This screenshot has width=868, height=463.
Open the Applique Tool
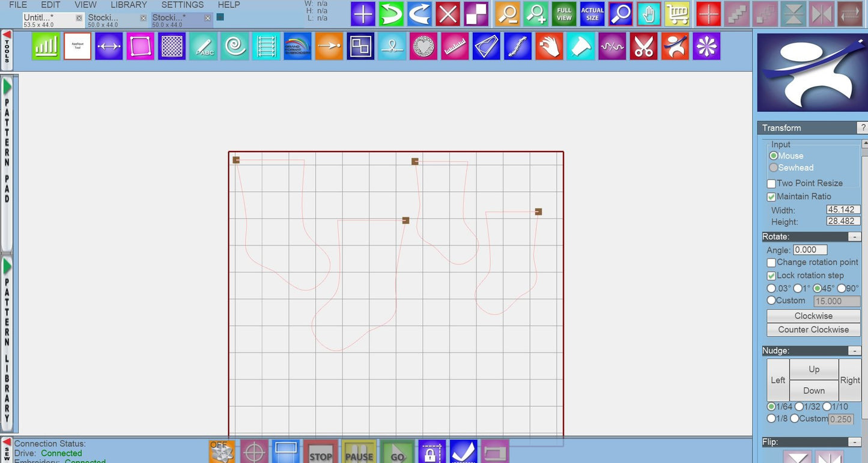coord(77,46)
